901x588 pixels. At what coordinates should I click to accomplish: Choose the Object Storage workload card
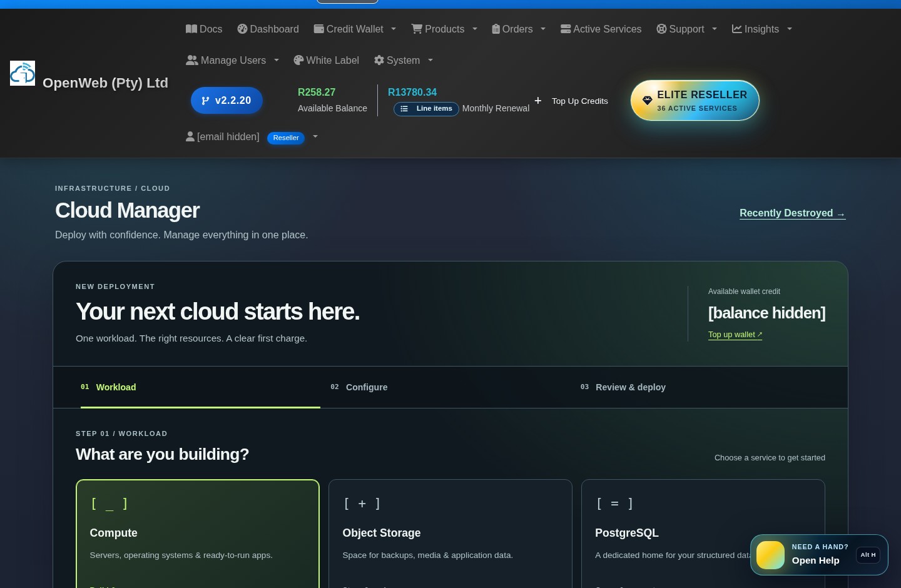(450, 534)
